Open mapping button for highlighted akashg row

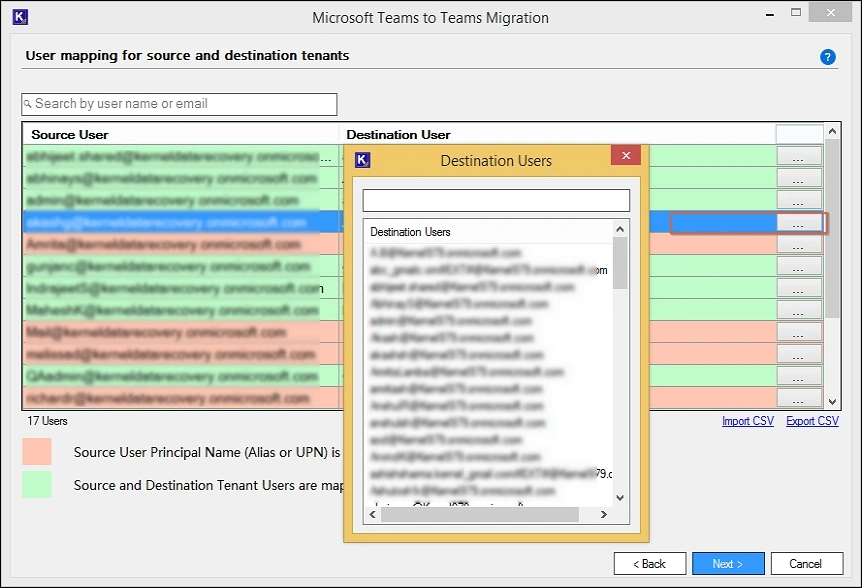(x=799, y=223)
